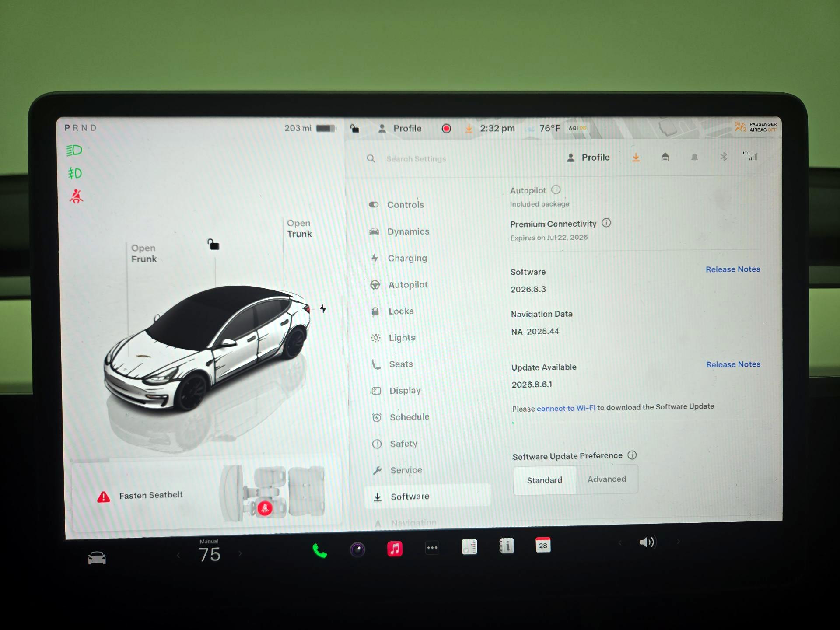Tap the seat occupancy diagram thumbnail
840x630 pixels.
tap(273, 493)
